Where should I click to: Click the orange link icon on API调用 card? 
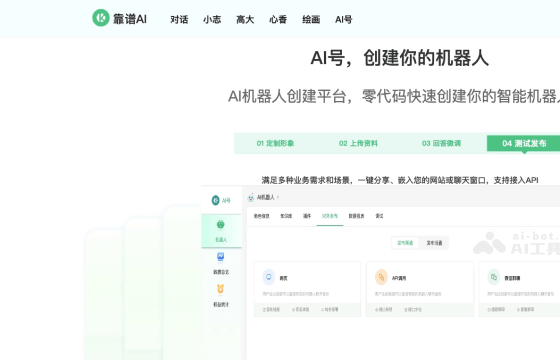click(x=381, y=277)
